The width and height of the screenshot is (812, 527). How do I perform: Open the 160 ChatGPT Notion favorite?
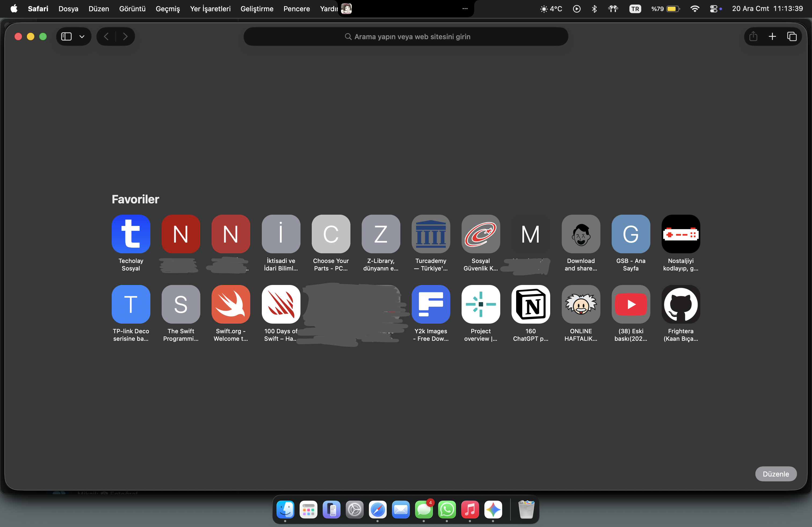pyautogui.click(x=531, y=304)
